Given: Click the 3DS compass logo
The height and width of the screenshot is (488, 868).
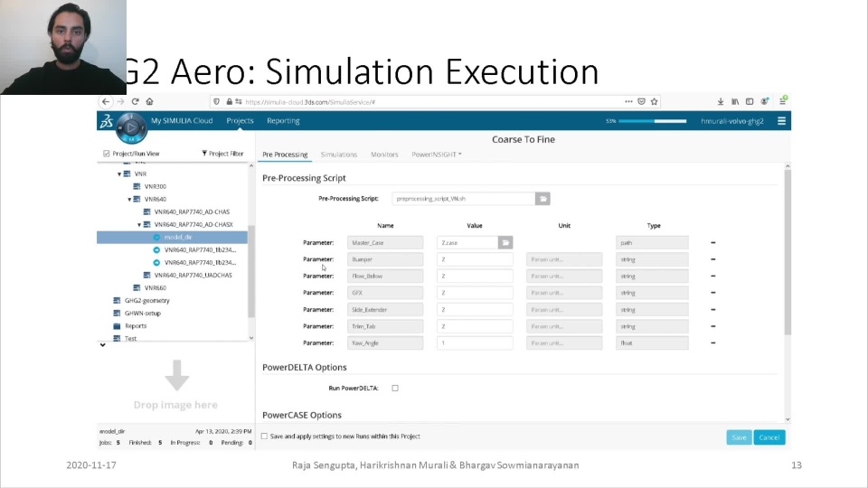Looking at the screenshot, I should point(131,127).
